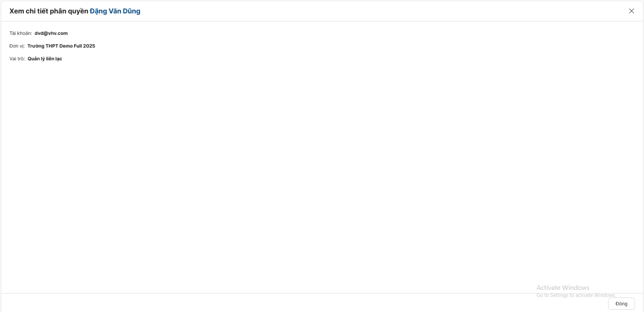Select the 'Quản lý liên lạc' role value

click(x=45, y=59)
